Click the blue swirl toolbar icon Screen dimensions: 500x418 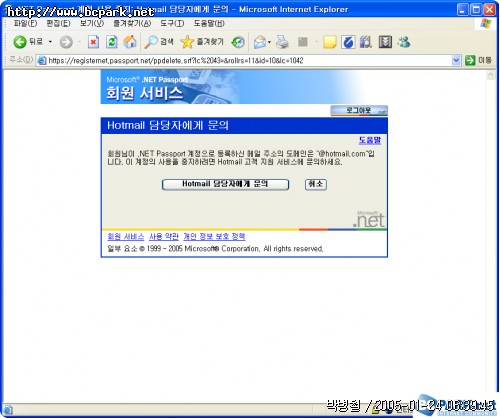click(348, 42)
